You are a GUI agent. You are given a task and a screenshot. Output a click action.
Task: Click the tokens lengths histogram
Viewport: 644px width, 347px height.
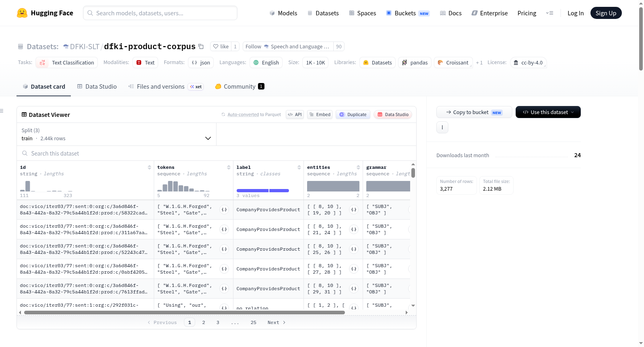coord(184,186)
